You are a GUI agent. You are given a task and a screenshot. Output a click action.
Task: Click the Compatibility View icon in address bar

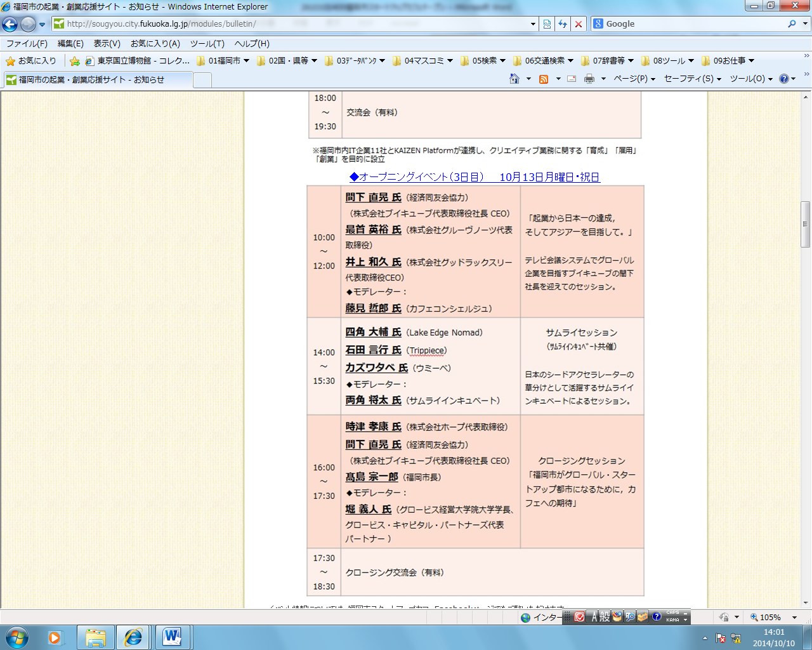[x=547, y=24]
